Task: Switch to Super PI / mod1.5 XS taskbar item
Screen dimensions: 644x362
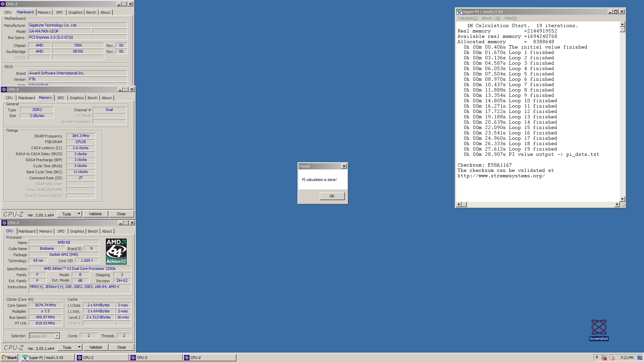Action: tap(47, 358)
